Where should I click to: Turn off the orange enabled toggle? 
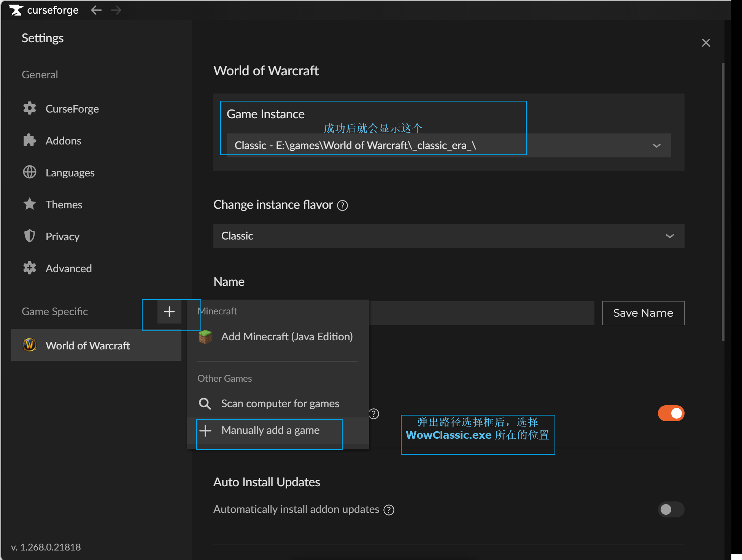(x=671, y=413)
